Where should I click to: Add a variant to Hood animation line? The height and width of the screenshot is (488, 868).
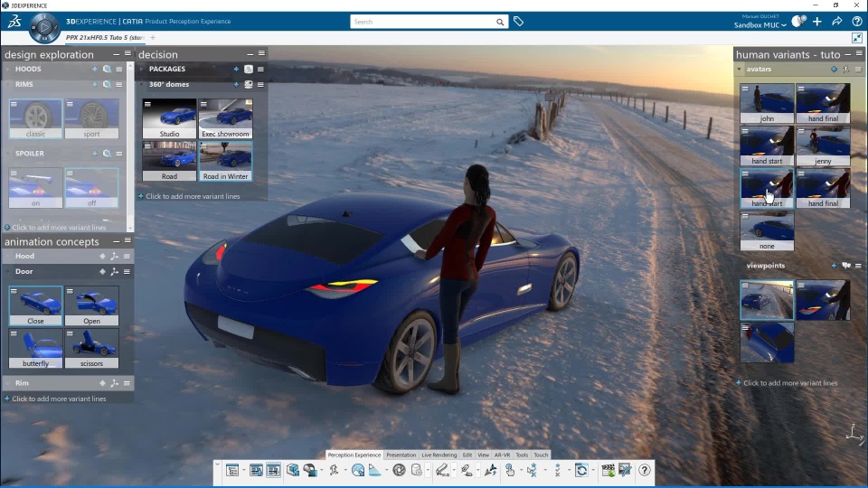(x=102, y=256)
